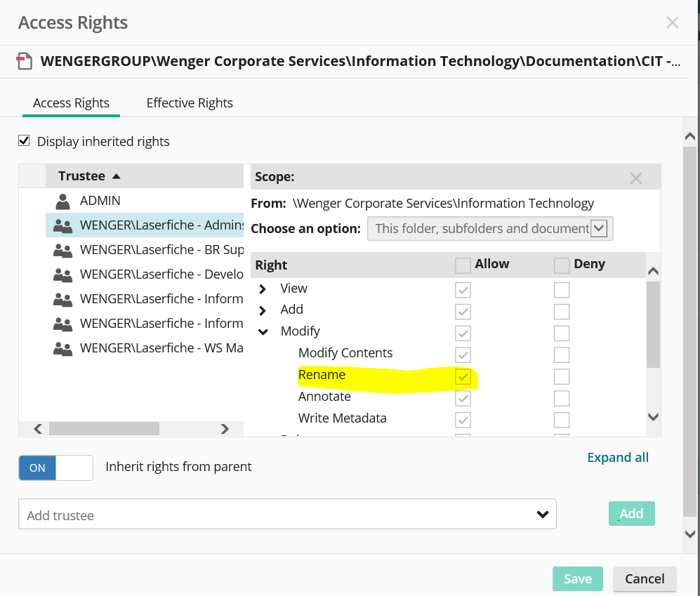
Task: Click the ADMIN user icon
Action: tap(63, 201)
